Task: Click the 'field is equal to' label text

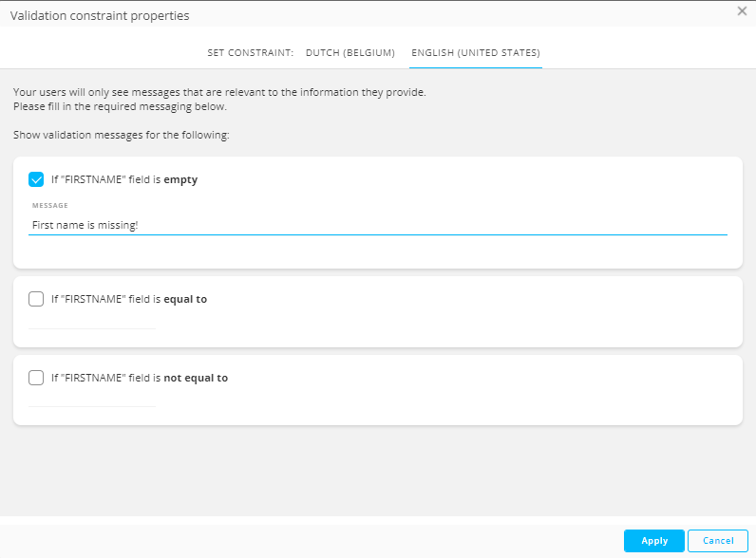Action: tap(129, 299)
